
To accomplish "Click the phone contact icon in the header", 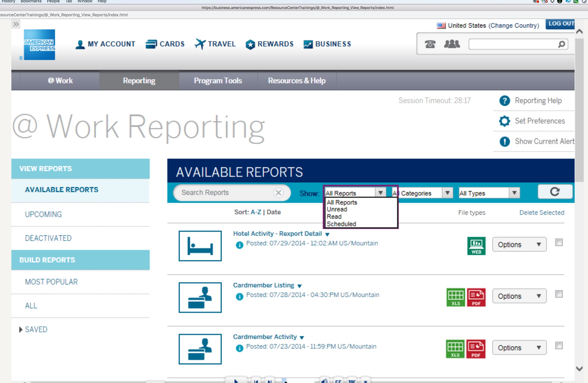I will click(x=430, y=44).
